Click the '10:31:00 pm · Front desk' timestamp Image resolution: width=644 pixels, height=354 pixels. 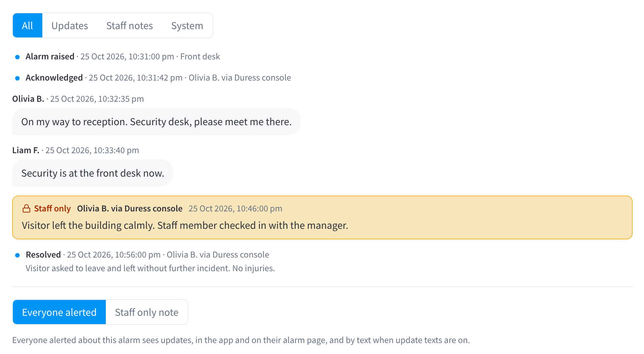point(150,57)
